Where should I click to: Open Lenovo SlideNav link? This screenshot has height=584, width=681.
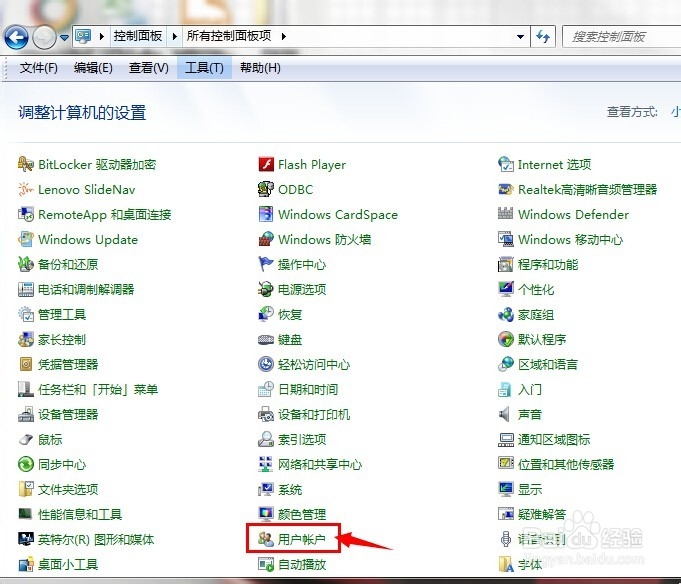pyautogui.click(x=86, y=190)
